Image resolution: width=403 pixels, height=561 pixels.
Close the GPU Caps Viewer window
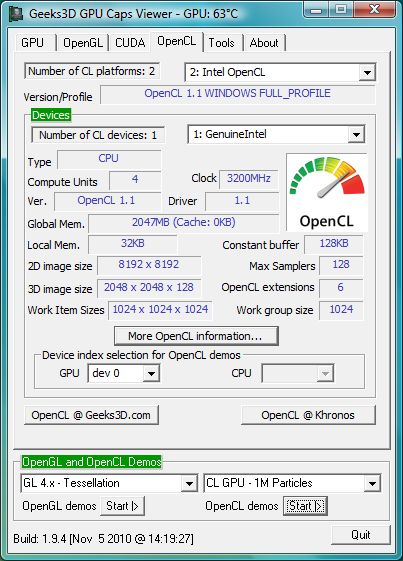pos(374,10)
